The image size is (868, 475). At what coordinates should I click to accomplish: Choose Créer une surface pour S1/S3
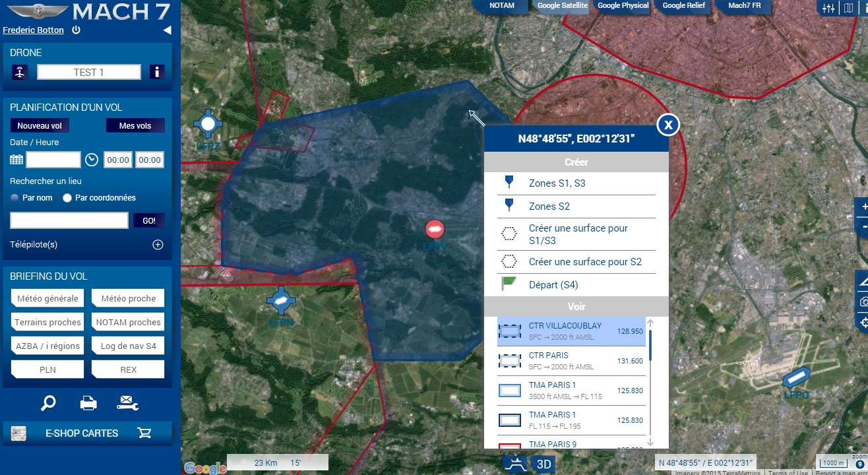click(x=576, y=234)
